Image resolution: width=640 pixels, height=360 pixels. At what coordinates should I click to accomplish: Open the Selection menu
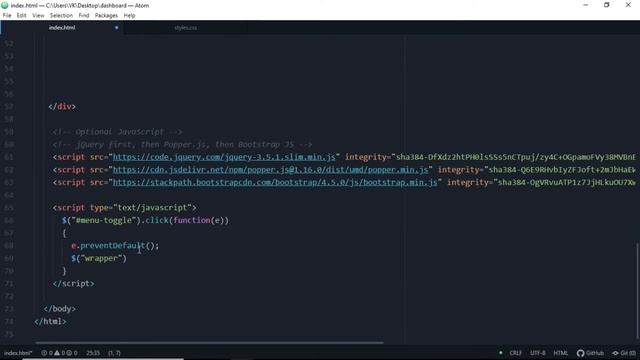(x=61, y=16)
